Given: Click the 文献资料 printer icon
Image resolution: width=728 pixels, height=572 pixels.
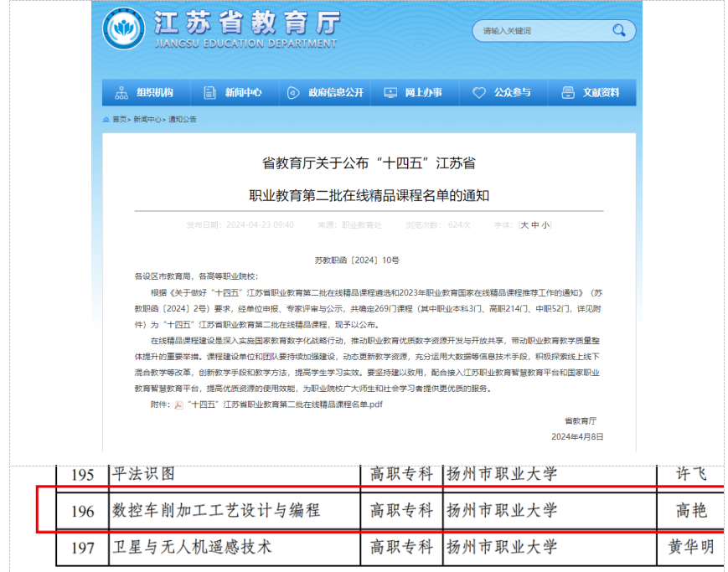Looking at the screenshot, I should click(568, 93).
